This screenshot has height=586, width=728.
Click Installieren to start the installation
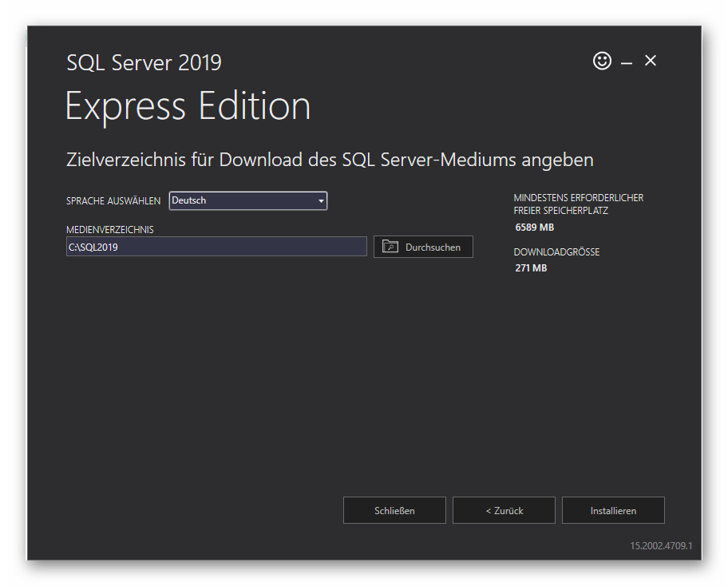pos(613,510)
